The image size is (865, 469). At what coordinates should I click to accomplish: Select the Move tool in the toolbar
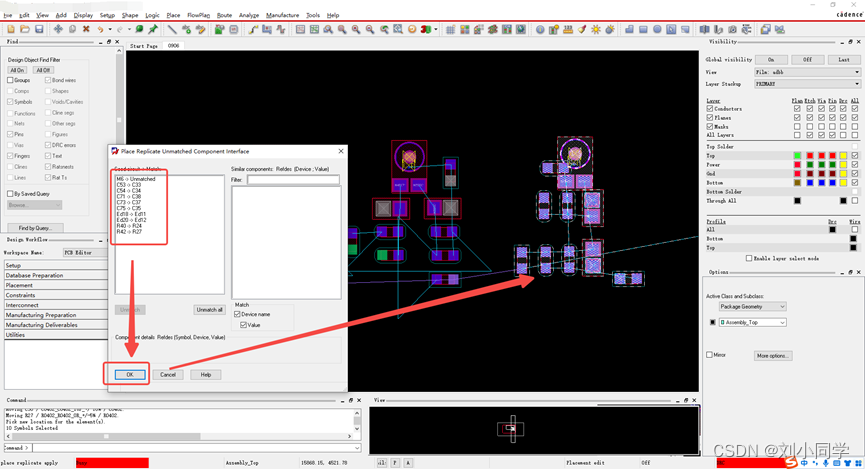58,29
